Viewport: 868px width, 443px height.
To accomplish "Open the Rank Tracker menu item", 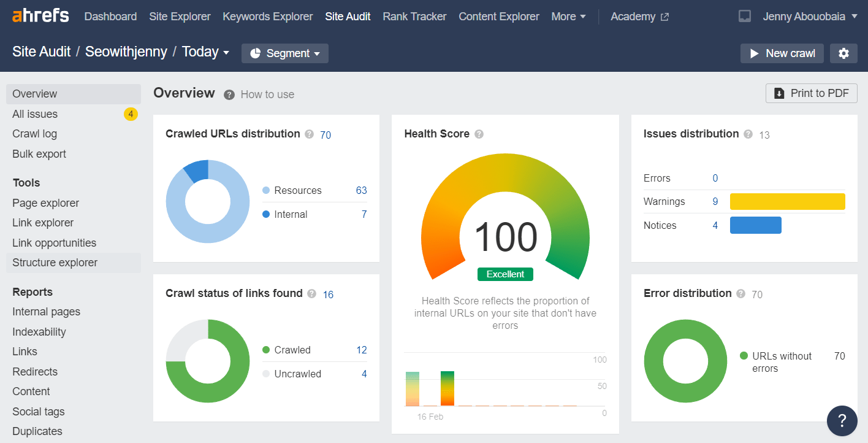I will [x=414, y=17].
